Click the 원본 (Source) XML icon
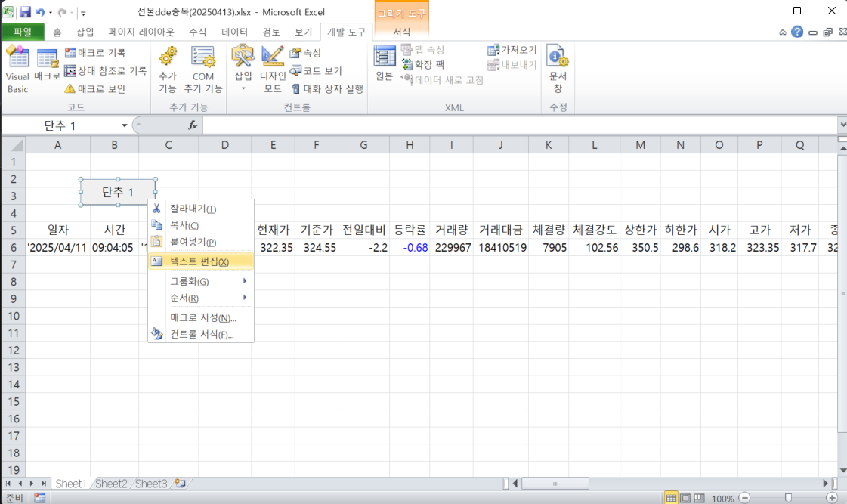The height and width of the screenshot is (504, 847). [383, 65]
